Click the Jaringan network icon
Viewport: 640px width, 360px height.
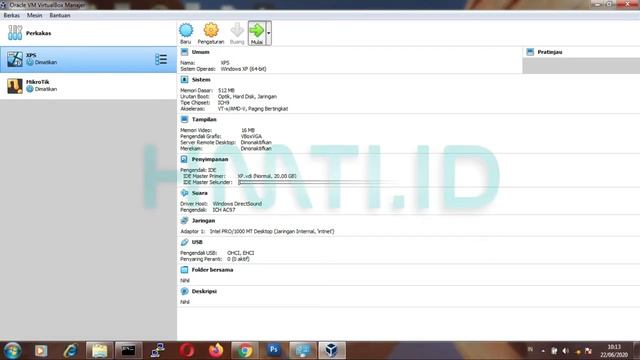click(184, 221)
